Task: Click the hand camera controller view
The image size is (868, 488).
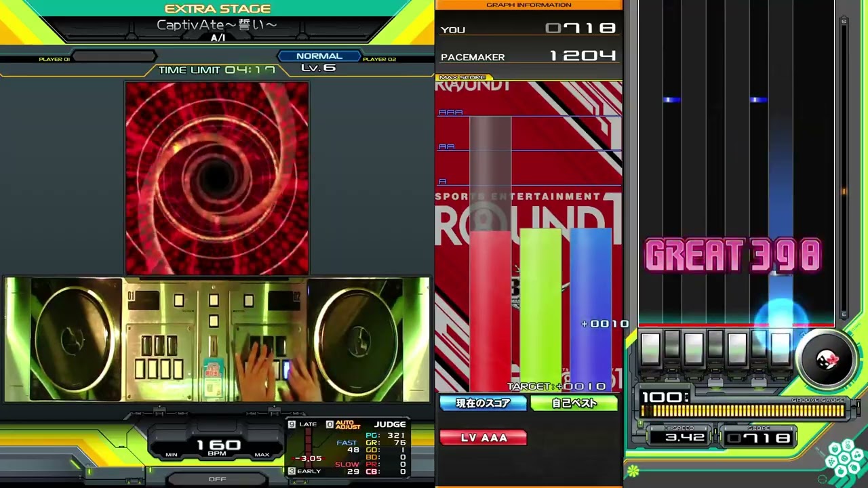Action: 217,340
